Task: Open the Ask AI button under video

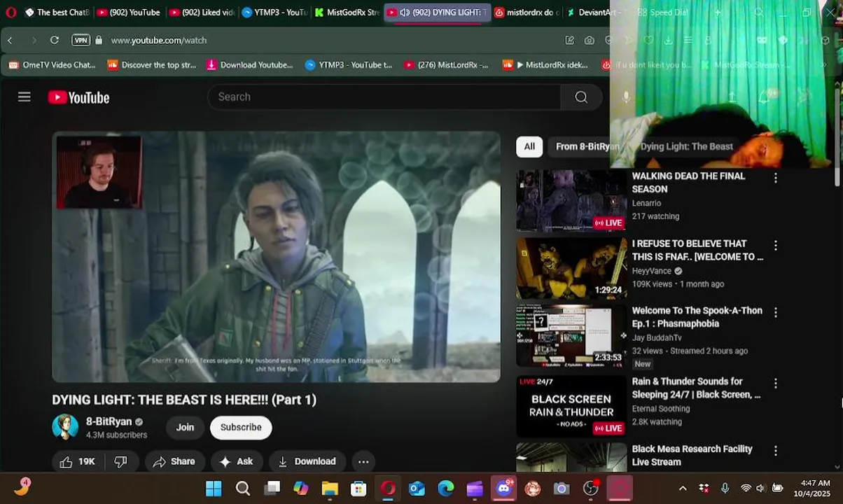Action: coord(236,461)
